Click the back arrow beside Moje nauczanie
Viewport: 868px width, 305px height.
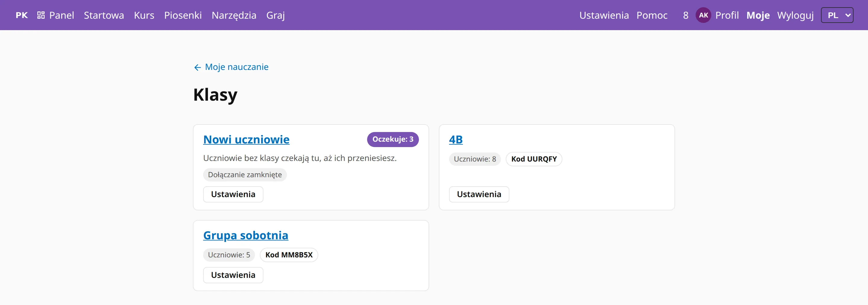(197, 68)
